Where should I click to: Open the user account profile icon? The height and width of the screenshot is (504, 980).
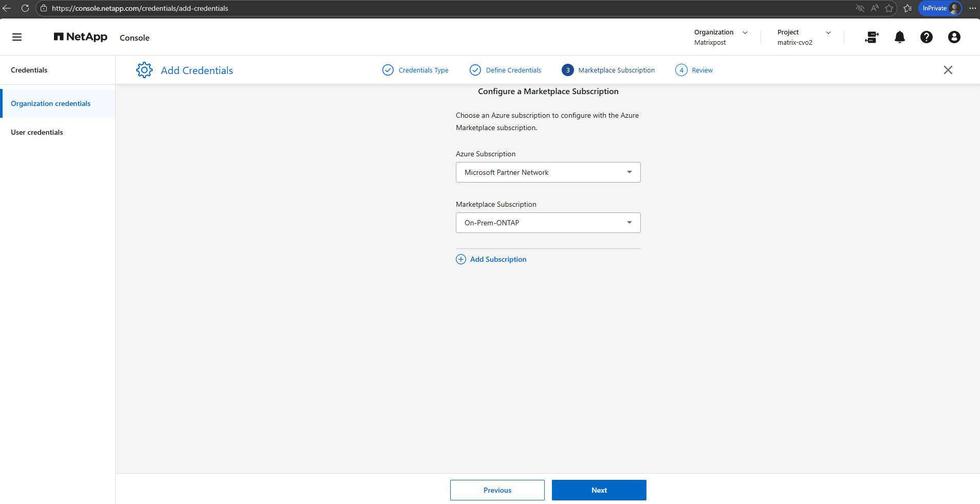pos(954,37)
